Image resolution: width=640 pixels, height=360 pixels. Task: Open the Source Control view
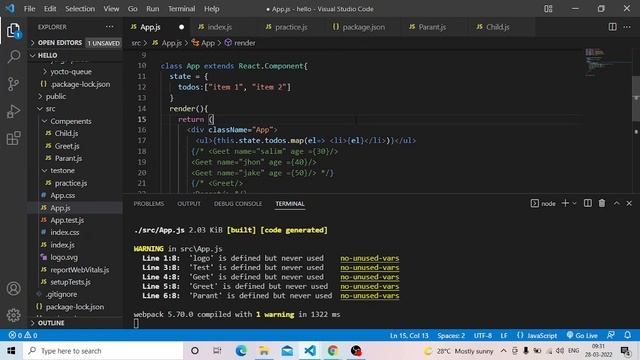coord(13,84)
